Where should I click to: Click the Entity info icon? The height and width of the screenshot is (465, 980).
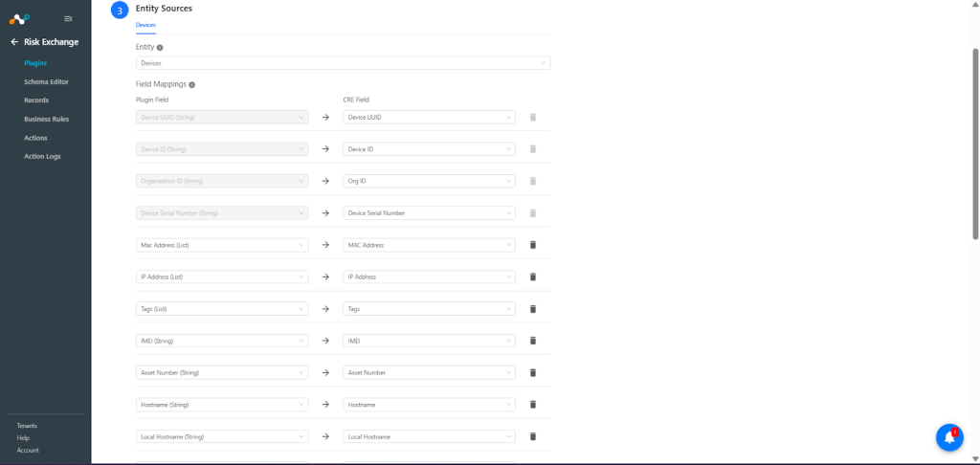click(160, 48)
